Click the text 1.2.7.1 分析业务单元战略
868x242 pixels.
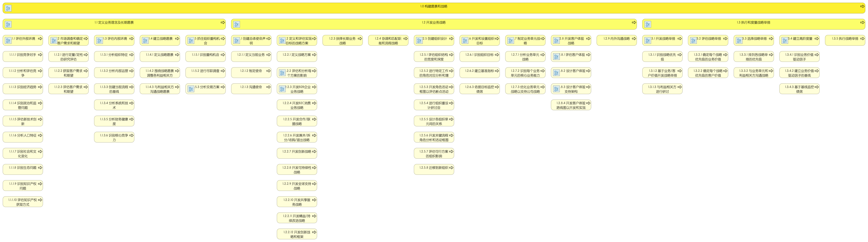525,57
